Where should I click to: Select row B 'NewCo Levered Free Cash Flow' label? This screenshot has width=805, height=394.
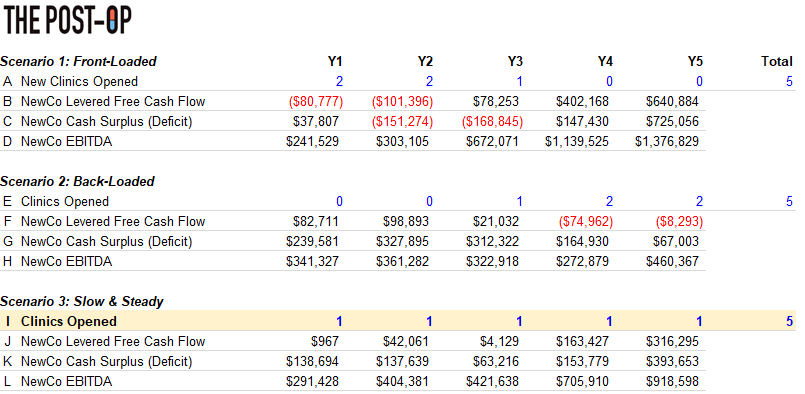click(x=113, y=102)
